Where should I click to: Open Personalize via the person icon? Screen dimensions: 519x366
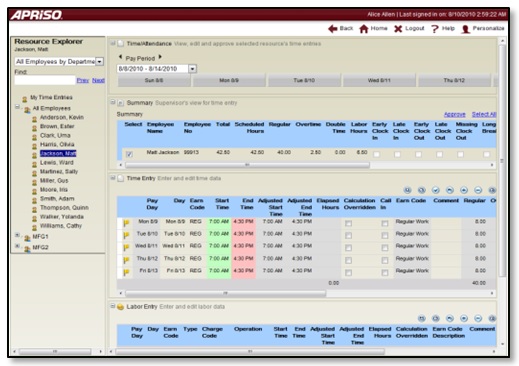click(x=466, y=29)
